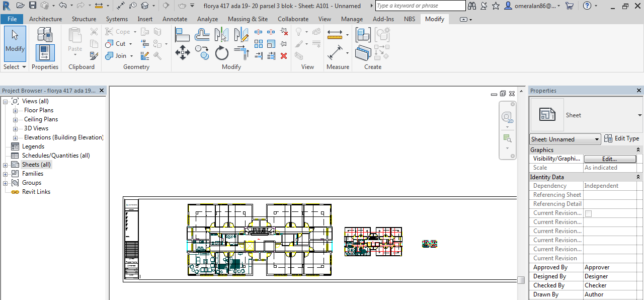Select the Scale tool

pyautogui.click(x=271, y=44)
